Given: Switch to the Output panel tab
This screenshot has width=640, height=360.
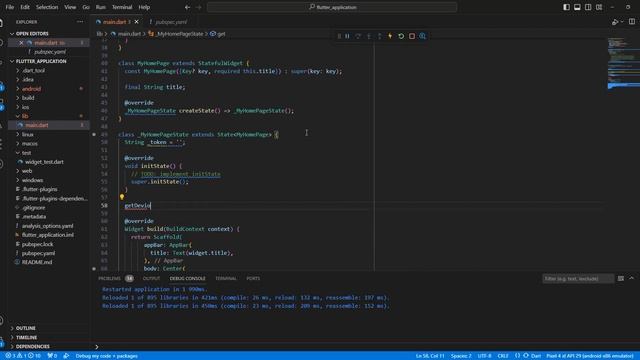Looking at the screenshot, I should [x=151, y=278].
